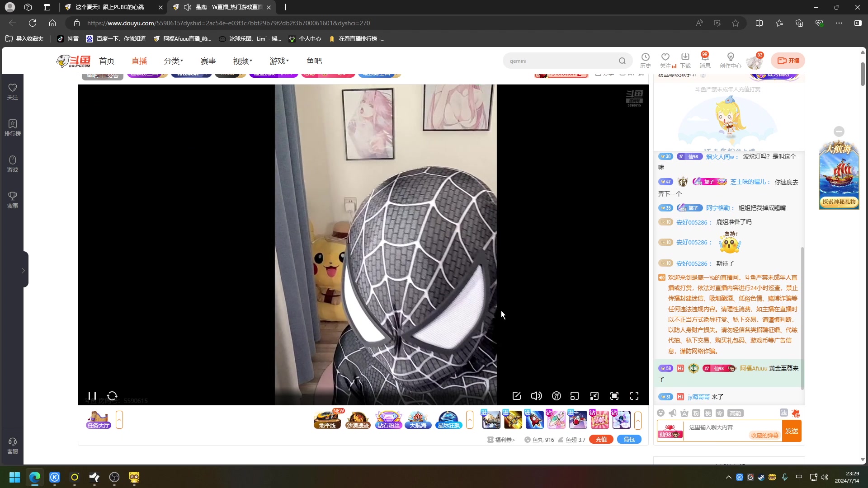Image resolution: width=868 pixels, height=488 pixels.
Task: Open the 抖音 bookmark
Action: (68, 39)
